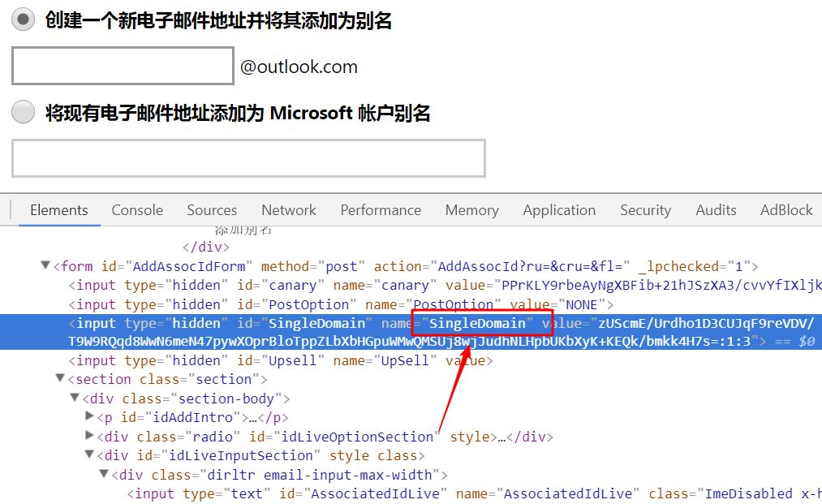The height and width of the screenshot is (504, 822).
Task: Switch to the Console tab
Action: 137,210
